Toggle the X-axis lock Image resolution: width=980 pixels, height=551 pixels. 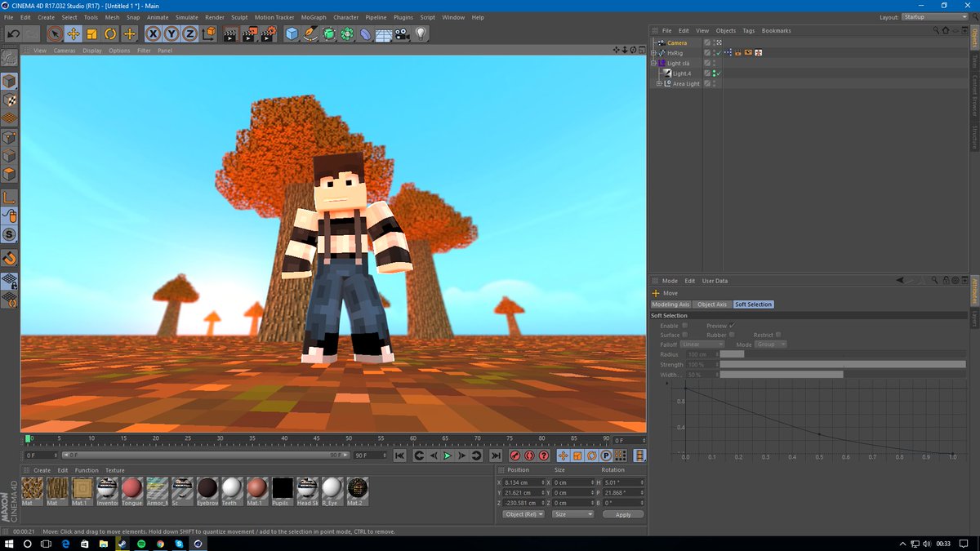pos(153,33)
